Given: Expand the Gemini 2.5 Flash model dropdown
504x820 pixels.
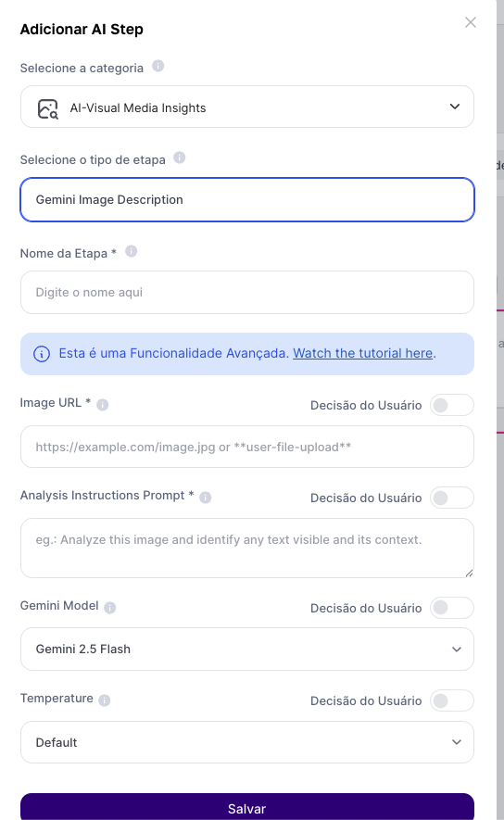Looking at the screenshot, I should point(247,649).
